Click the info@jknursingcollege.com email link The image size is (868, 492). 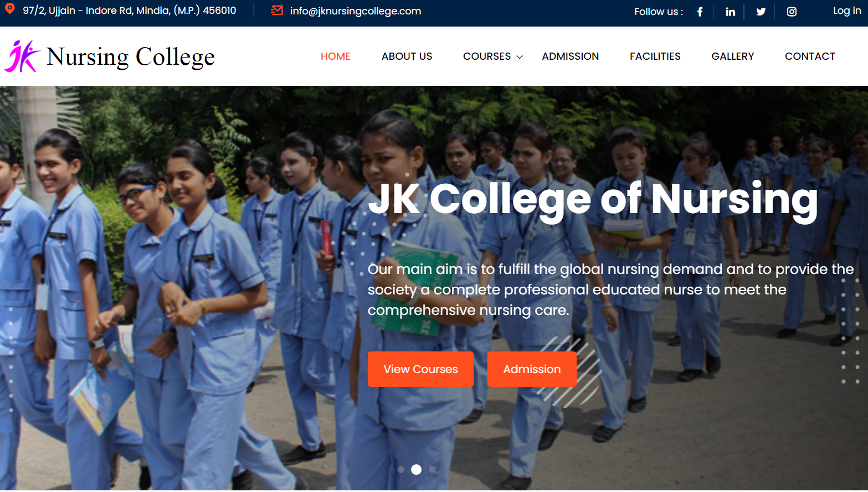tap(355, 11)
